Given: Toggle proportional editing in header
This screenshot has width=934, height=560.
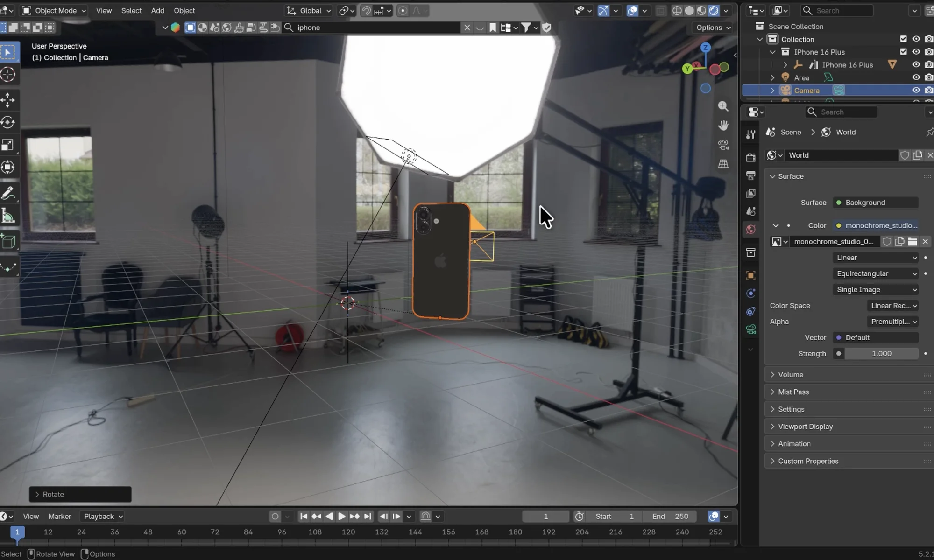Looking at the screenshot, I should point(403,11).
